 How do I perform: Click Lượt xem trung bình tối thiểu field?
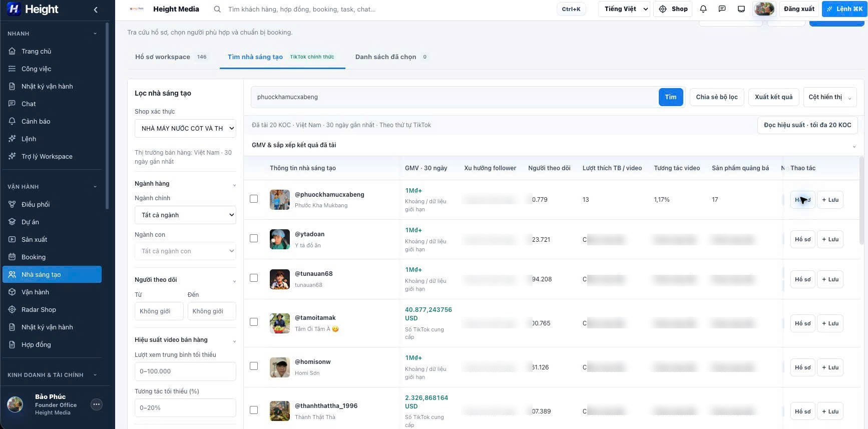click(x=185, y=371)
